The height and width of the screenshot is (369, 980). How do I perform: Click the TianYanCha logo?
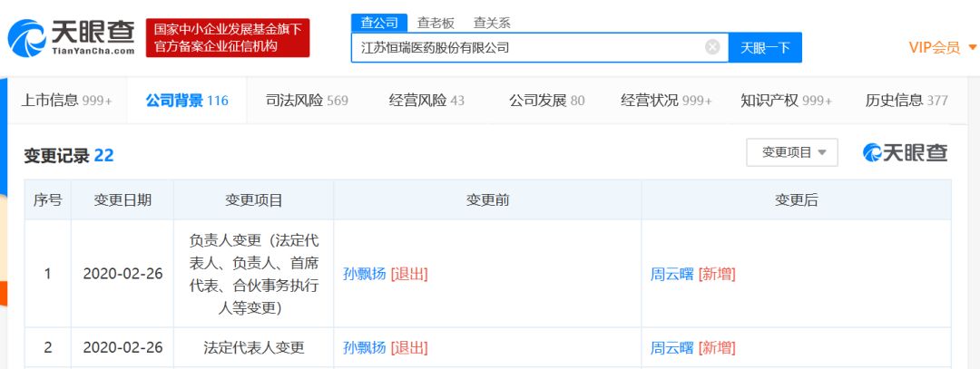71,37
